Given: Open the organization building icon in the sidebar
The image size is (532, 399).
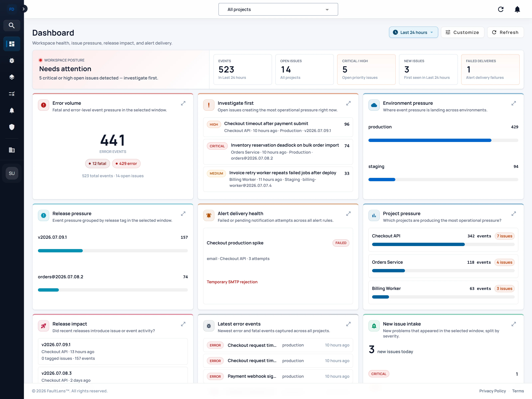Looking at the screenshot, I should point(11,150).
